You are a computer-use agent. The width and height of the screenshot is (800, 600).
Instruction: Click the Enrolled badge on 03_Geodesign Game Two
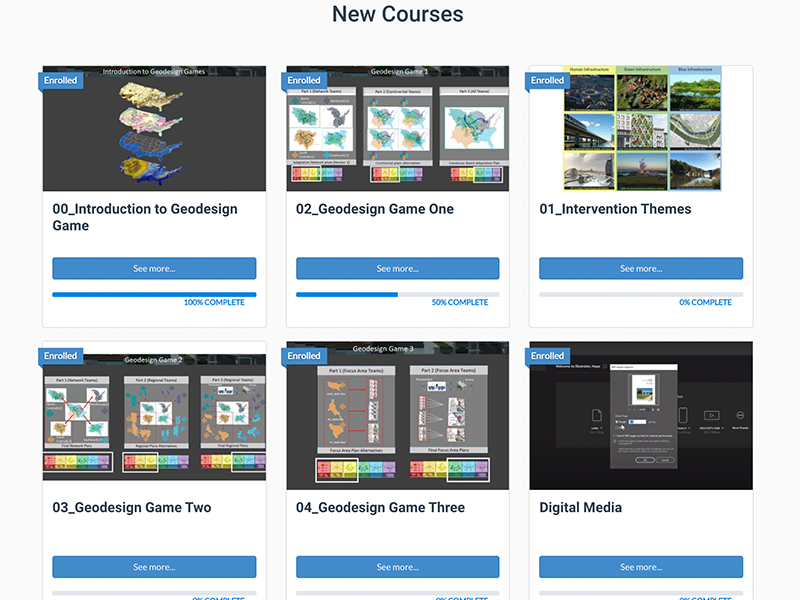click(x=61, y=356)
